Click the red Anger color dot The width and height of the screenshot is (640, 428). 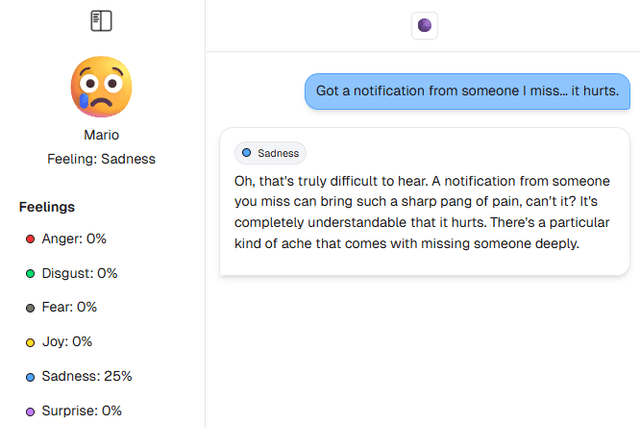pyautogui.click(x=30, y=239)
